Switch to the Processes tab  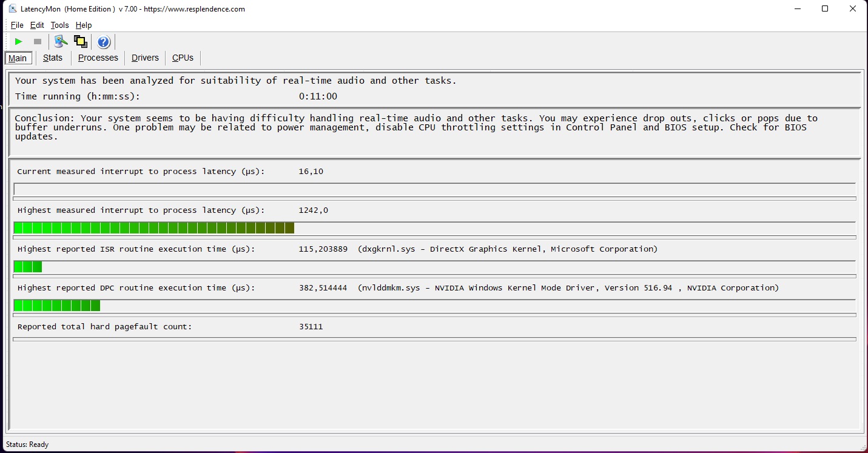point(98,58)
